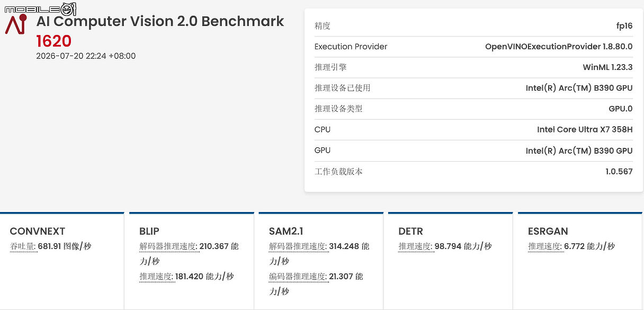Click the CONVNEXT card heading
The width and height of the screenshot is (644, 310).
click(x=38, y=232)
